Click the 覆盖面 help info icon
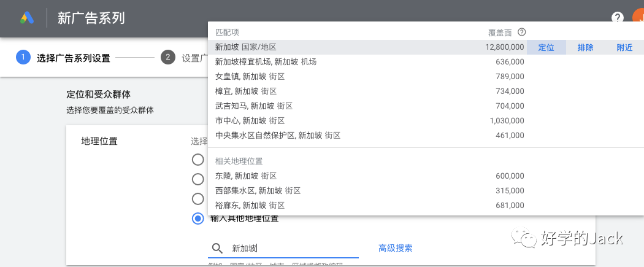The height and width of the screenshot is (267, 644). (521, 32)
